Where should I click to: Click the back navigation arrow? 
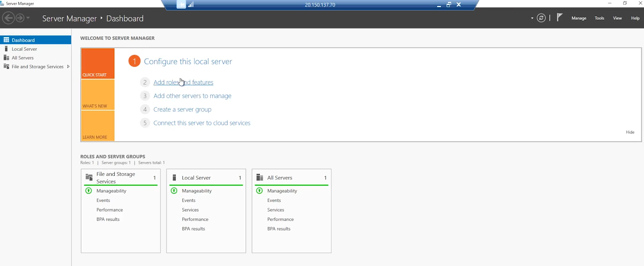[8, 18]
